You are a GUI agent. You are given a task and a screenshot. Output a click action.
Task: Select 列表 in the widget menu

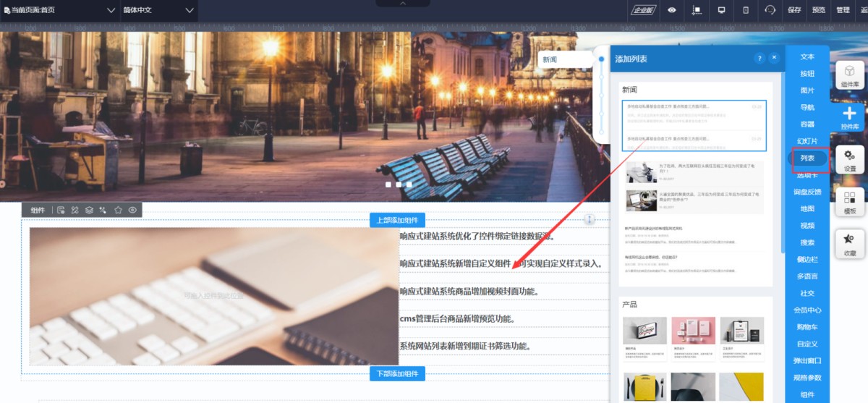[807, 158]
